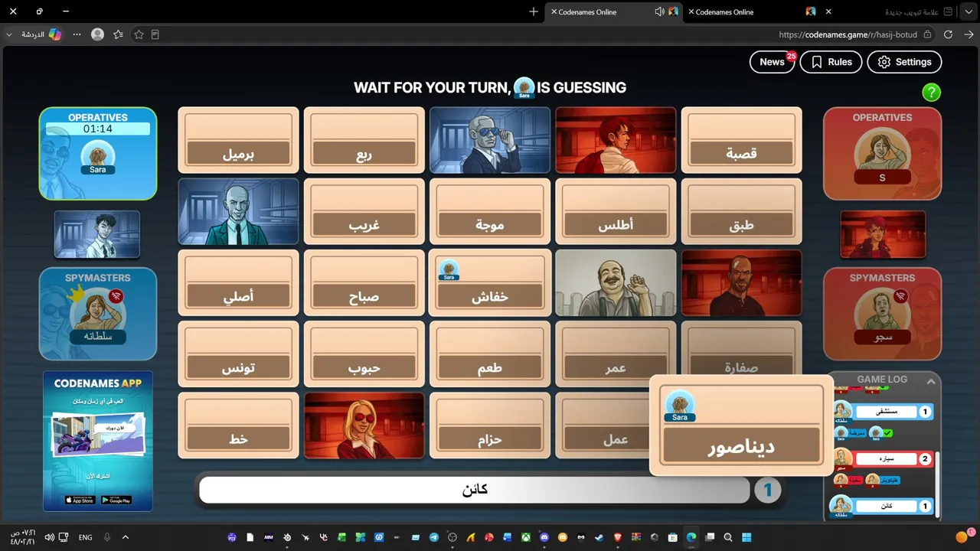Open Windows taskbar search
This screenshot has width=980, height=551.
click(728, 537)
